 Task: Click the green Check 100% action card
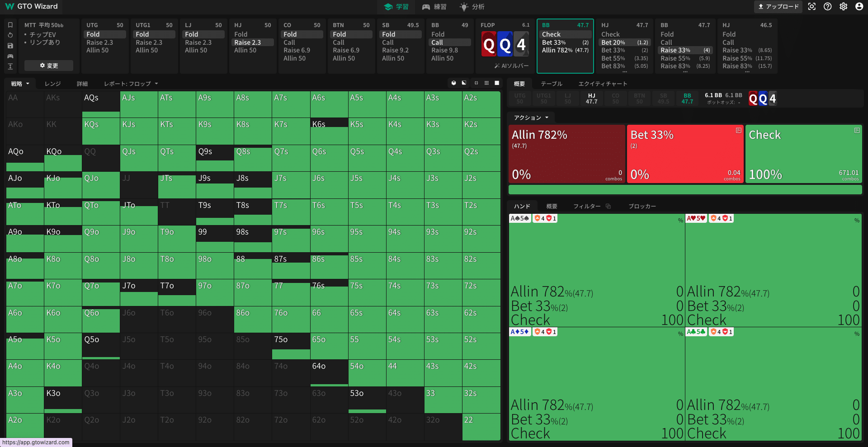point(803,154)
